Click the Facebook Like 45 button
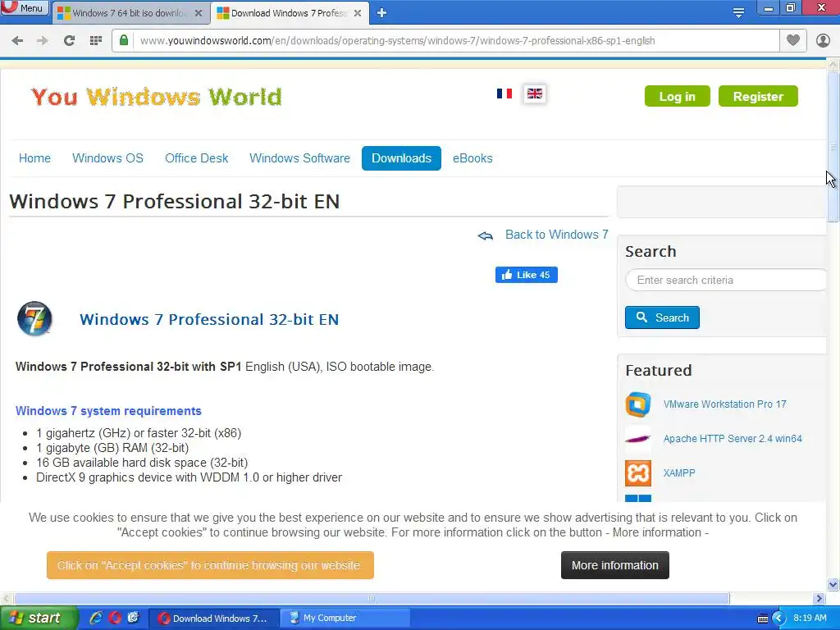The image size is (840, 630). (x=527, y=275)
